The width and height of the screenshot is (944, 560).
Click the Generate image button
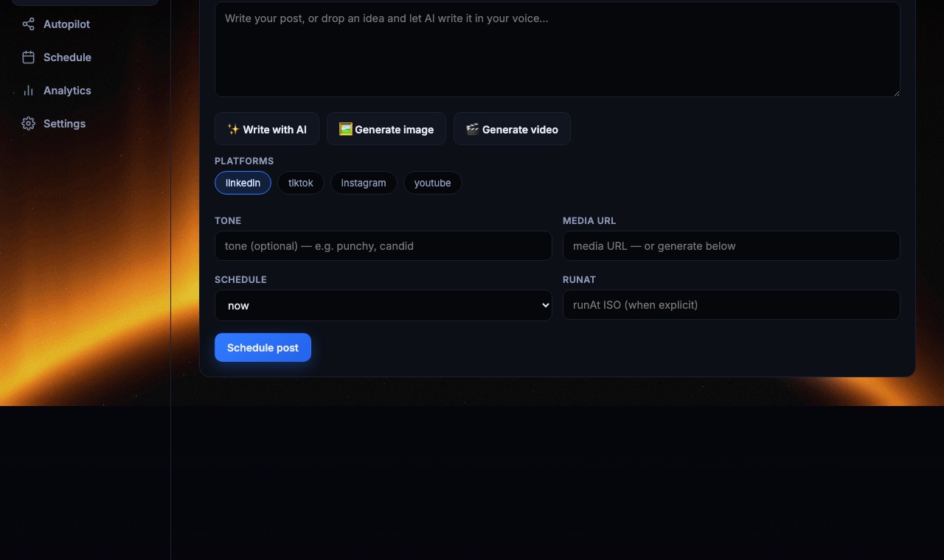click(x=386, y=129)
